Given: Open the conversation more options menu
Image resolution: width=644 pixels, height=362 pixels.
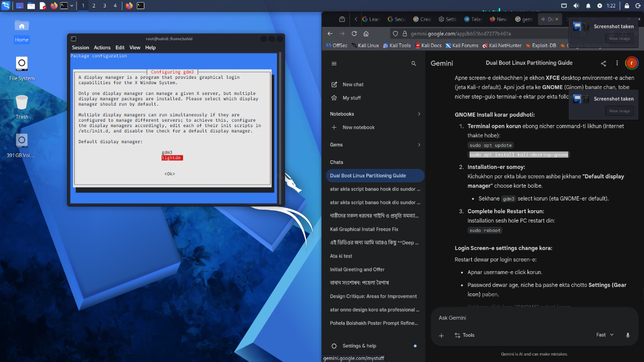Looking at the screenshot, I should point(617,63).
